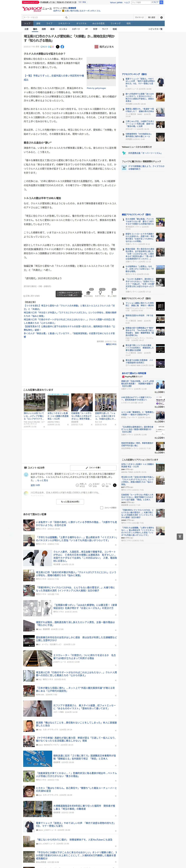Open 長渕剛 article in recommended list
Screen dimensions: 186x868
coord(76,724)
